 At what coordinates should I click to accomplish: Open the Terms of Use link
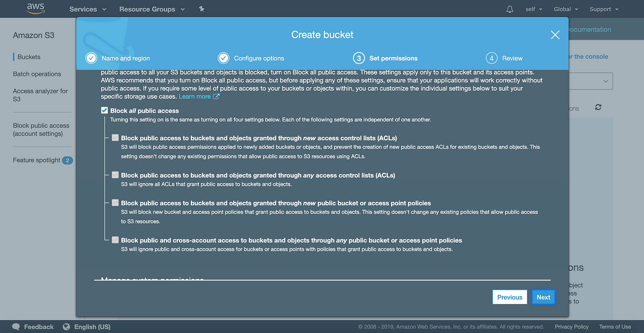615,327
